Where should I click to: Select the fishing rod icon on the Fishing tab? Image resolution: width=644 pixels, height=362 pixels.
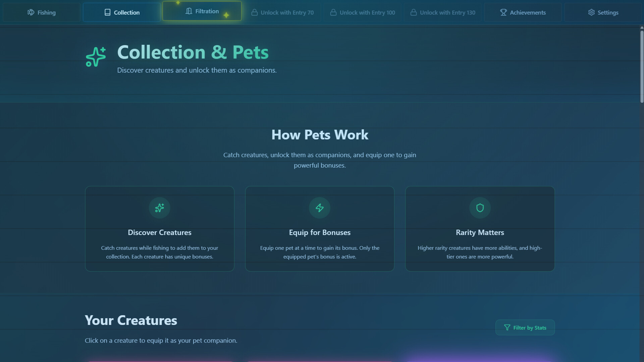tap(31, 12)
